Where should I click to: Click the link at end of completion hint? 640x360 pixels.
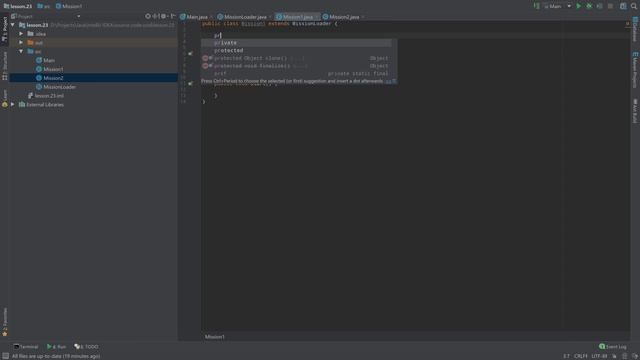(389, 81)
